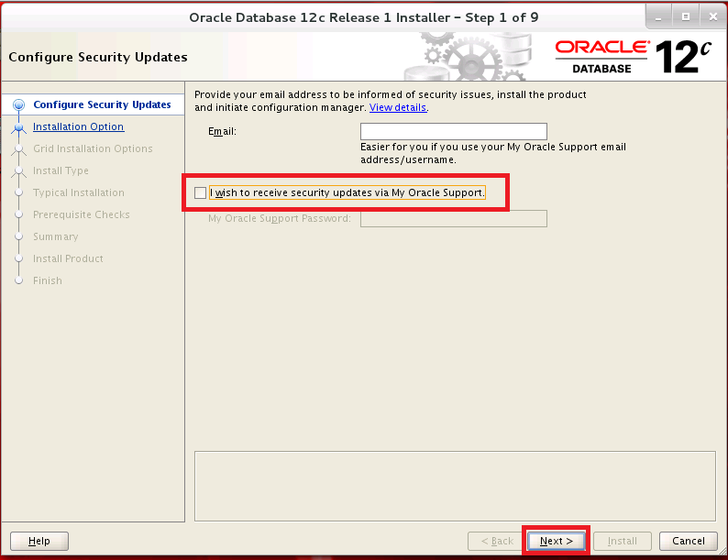
Task: Select the Configure Security Updates step
Action: pyautogui.click(x=102, y=104)
